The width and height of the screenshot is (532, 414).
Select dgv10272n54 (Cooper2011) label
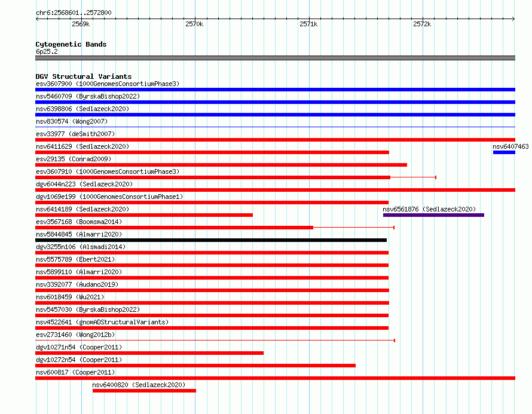click(79, 360)
